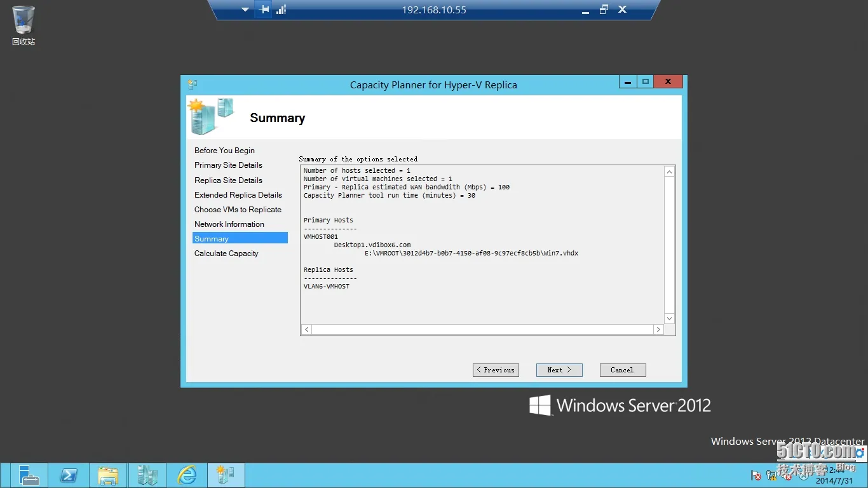868x488 pixels.
Task: Select the Summary step
Action: pos(240,238)
